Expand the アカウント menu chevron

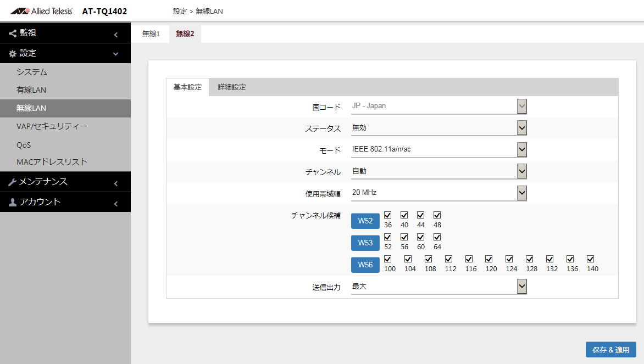pyautogui.click(x=116, y=204)
